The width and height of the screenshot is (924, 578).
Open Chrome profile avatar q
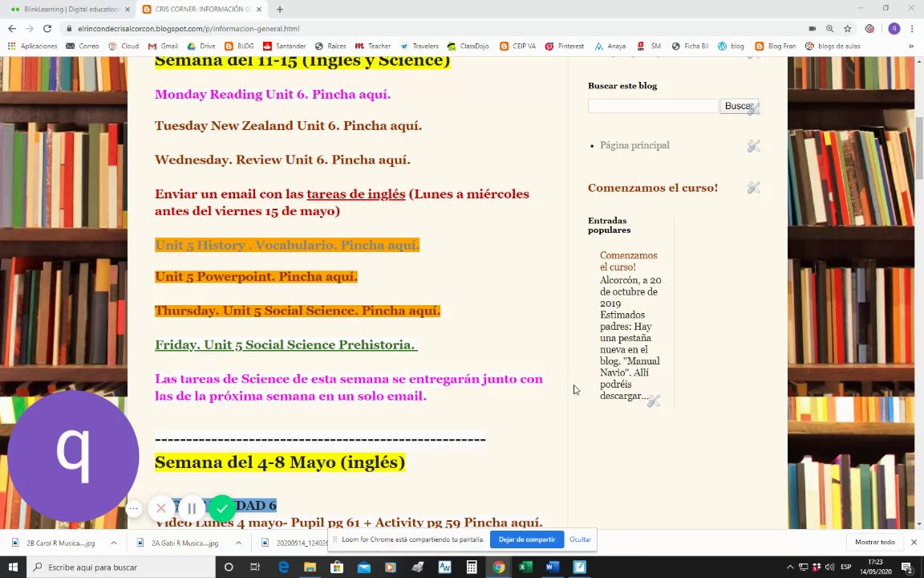pos(894,28)
